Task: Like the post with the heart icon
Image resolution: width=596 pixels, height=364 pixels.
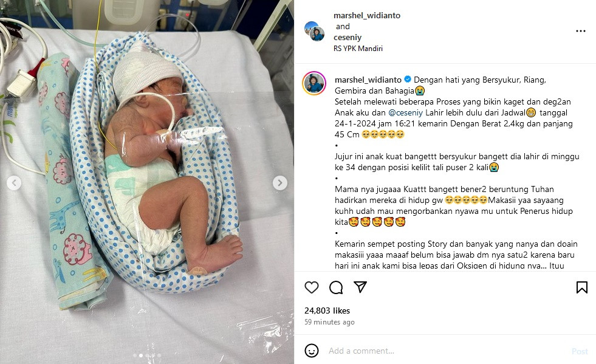Action: click(311, 287)
